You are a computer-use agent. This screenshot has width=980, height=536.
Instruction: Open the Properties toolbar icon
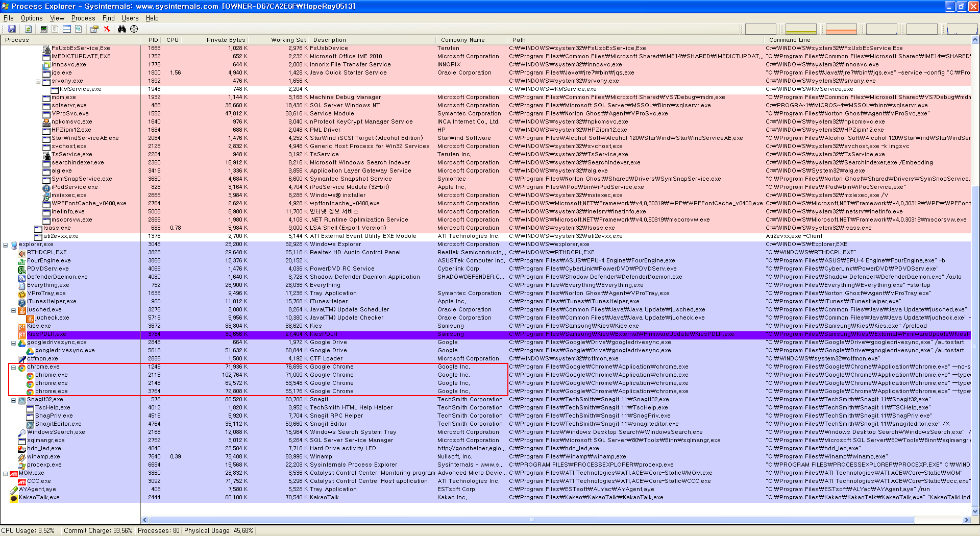(94, 29)
